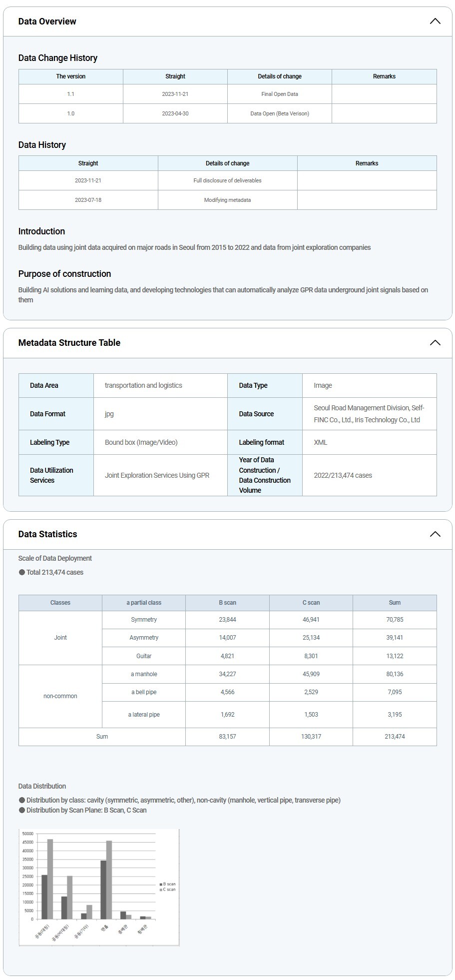Click the Data Overview panel title
Image resolution: width=455 pixels, height=980 pixels.
click(x=47, y=21)
